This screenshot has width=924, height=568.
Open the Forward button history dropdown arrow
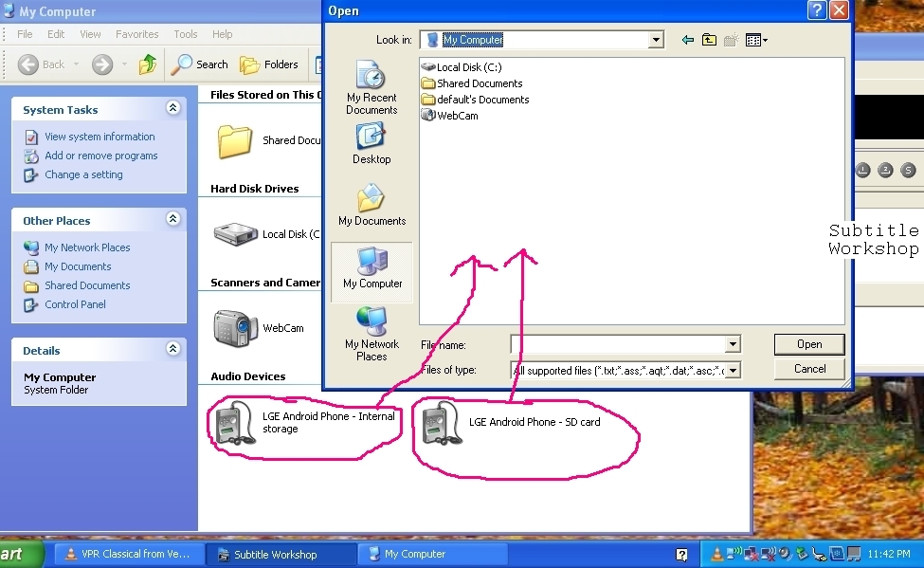pos(124,64)
